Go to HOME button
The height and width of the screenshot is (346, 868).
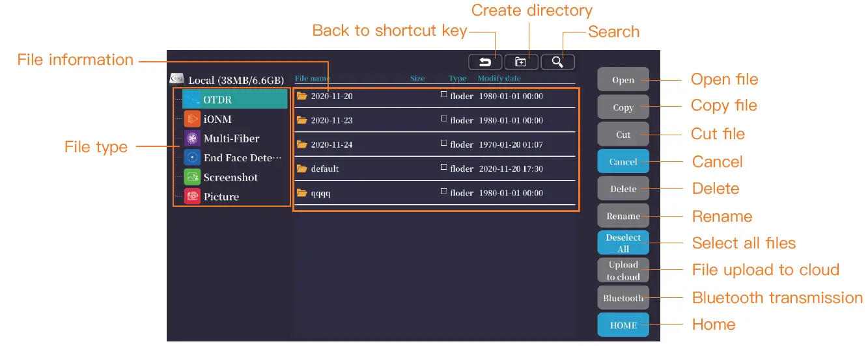(623, 325)
